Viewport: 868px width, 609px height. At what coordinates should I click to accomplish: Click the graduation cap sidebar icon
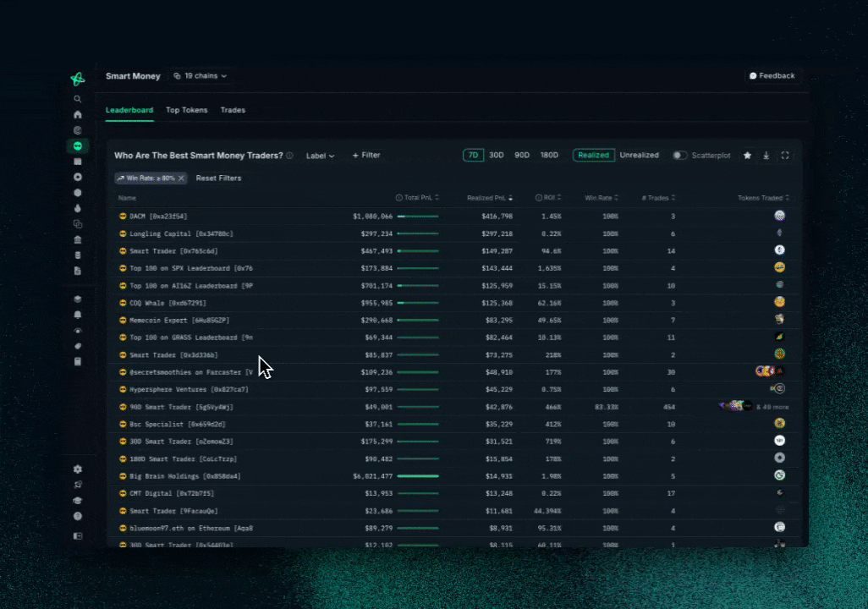click(78, 501)
